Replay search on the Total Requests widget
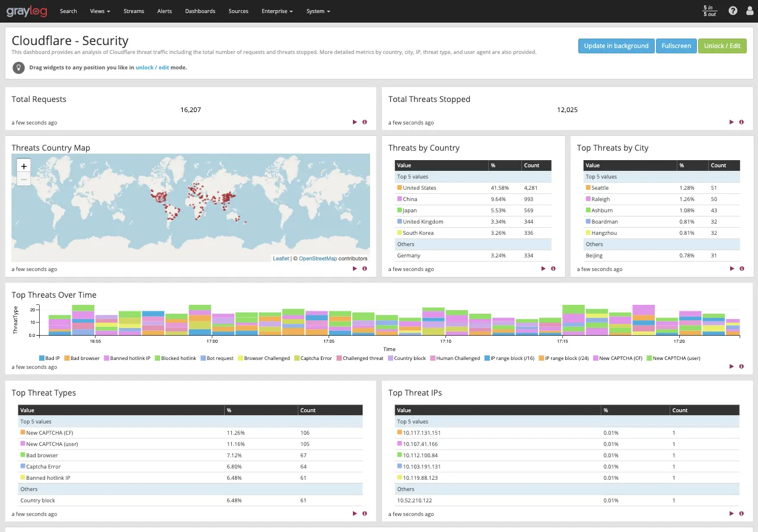The height and width of the screenshot is (532, 758). click(355, 122)
